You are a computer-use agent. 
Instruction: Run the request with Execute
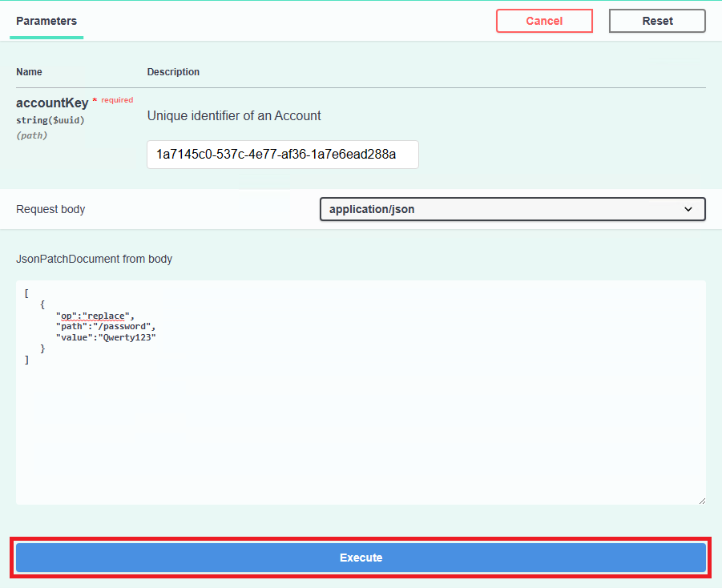(361, 558)
